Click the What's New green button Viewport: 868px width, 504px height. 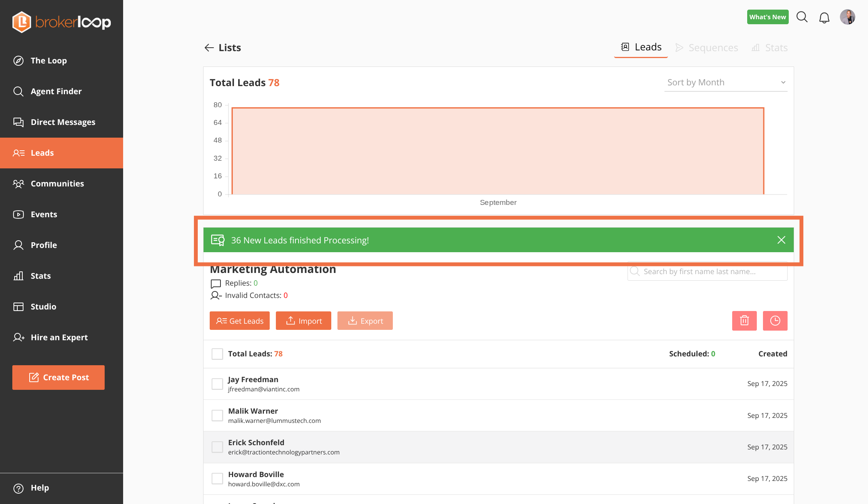pos(768,17)
